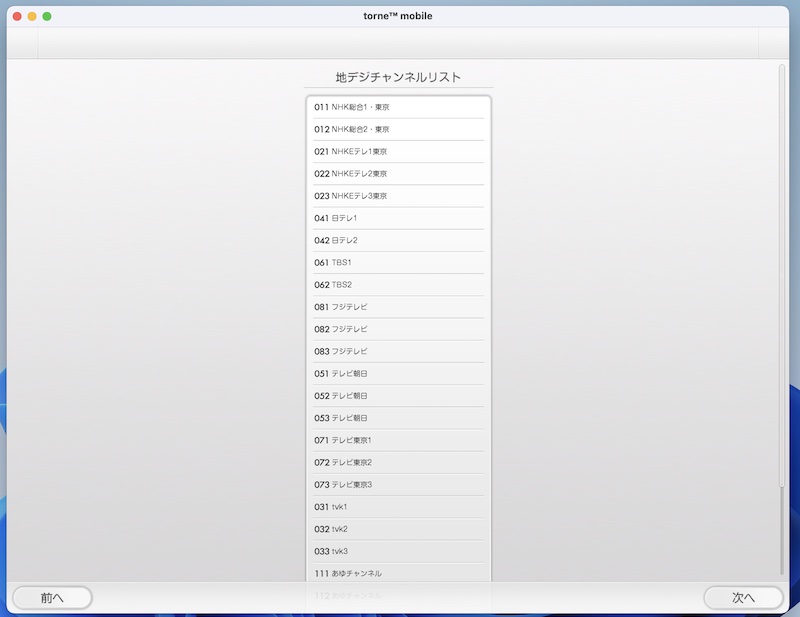Select channel 111 あゆチャンネル
The width and height of the screenshot is (800, 617).
(398, 574)
